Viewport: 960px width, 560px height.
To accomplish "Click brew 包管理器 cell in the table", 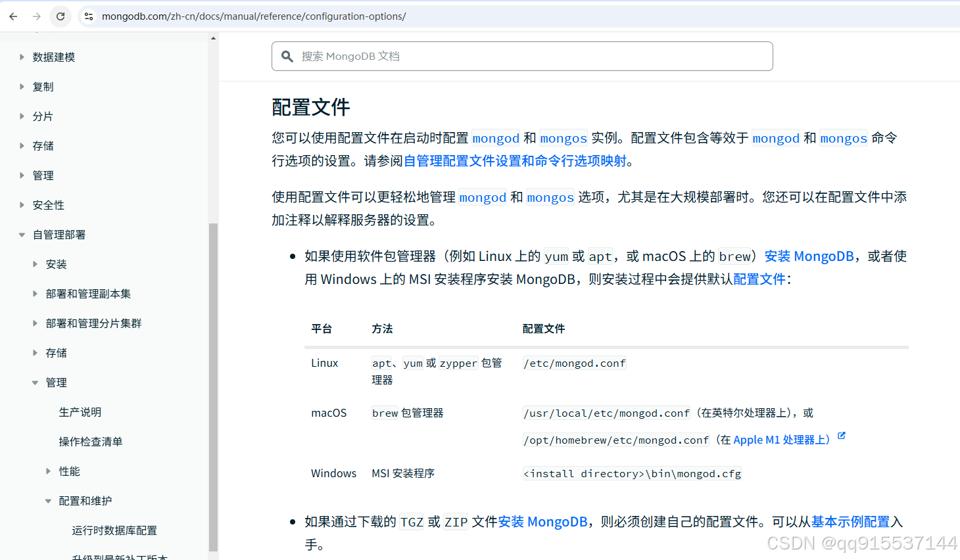I will tap(408, 413).
